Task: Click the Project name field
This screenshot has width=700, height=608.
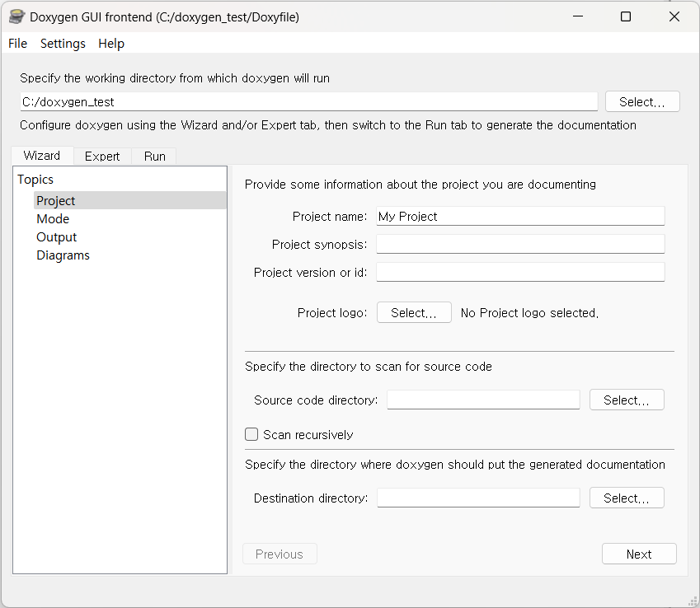Action: [520, 217]
